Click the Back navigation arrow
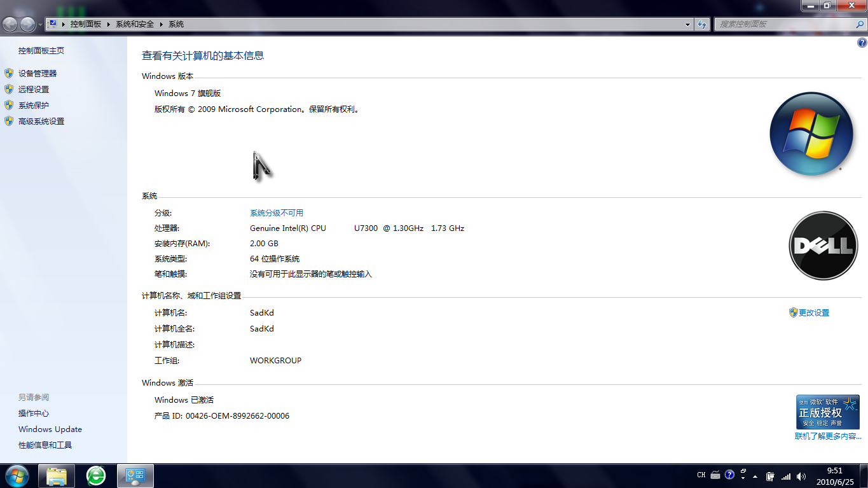This screenshot has height=488, width=868. pos(10,24)
